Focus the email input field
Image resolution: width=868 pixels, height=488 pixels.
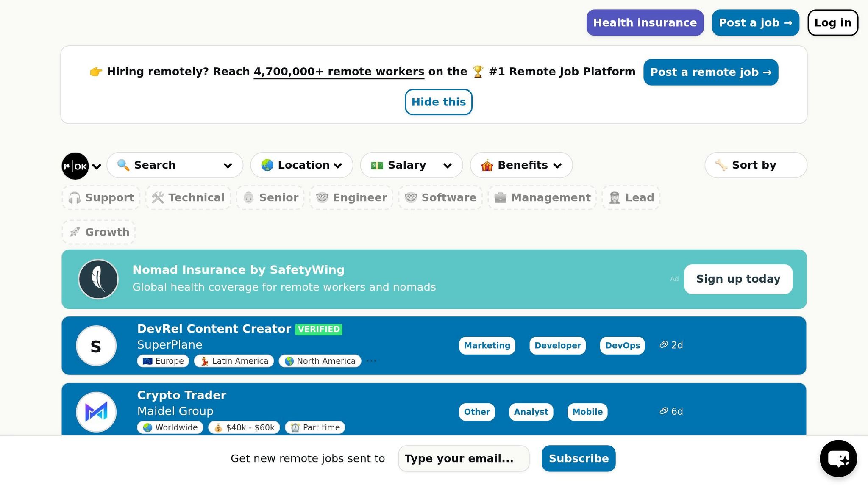(x=464, y=458)
